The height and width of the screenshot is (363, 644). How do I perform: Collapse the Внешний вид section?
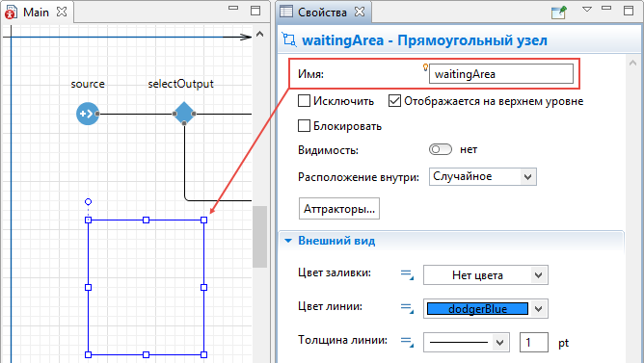pyautogui.click(x=288, y=241)
